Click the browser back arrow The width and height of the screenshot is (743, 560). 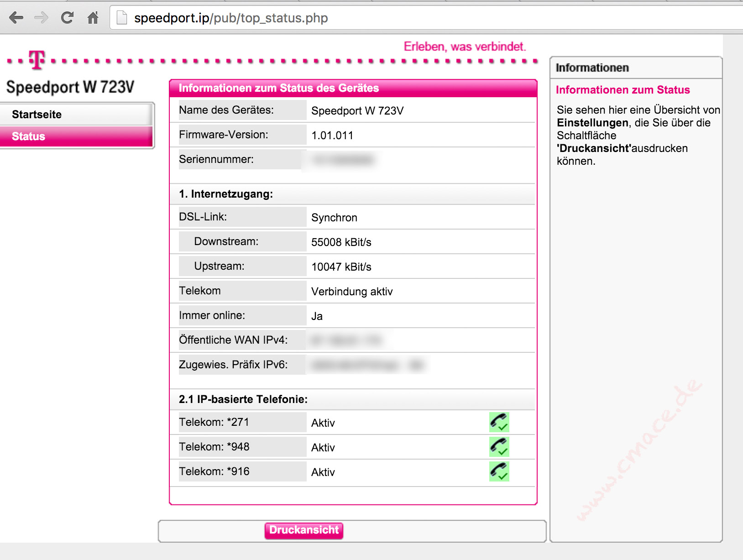click(16, 18)
